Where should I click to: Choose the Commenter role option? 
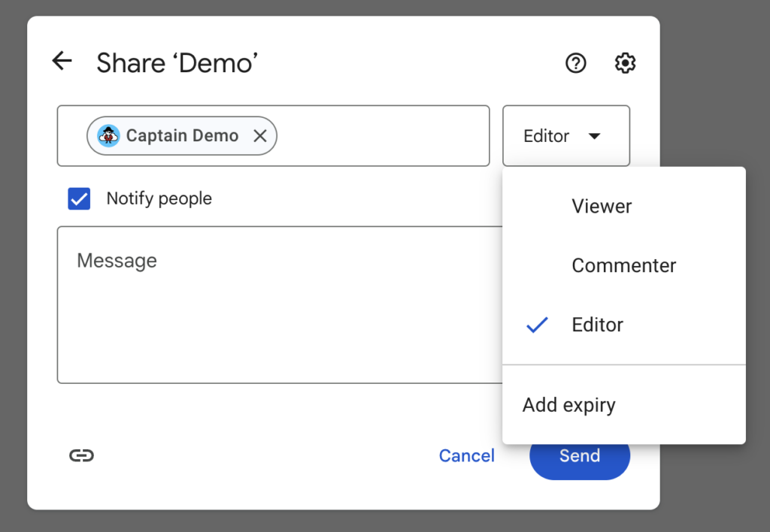pyautogui.click(x=623, y=266)
